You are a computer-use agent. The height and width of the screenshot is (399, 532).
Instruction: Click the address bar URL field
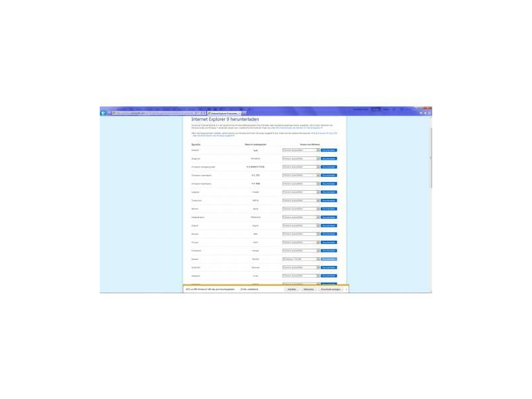click(154, 113)
